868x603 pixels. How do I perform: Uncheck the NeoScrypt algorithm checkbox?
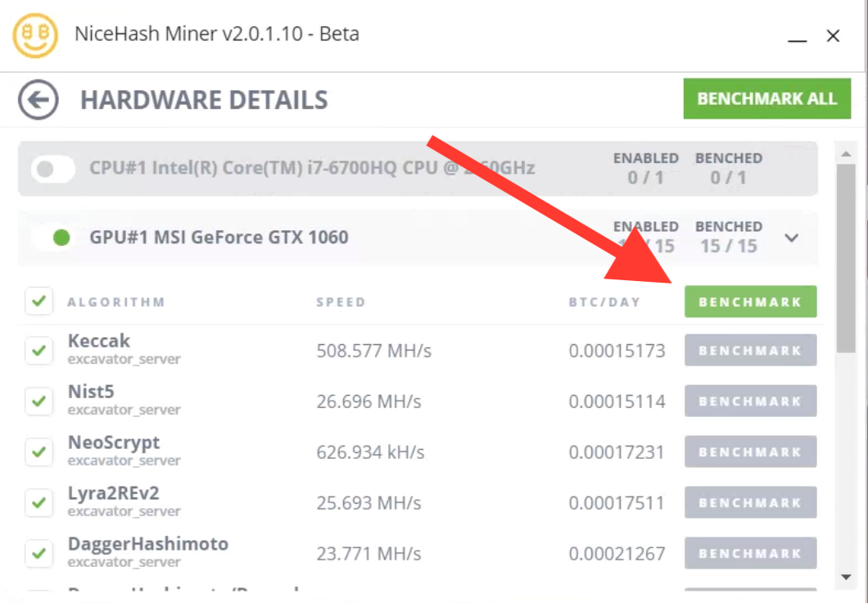click(38, 451)
